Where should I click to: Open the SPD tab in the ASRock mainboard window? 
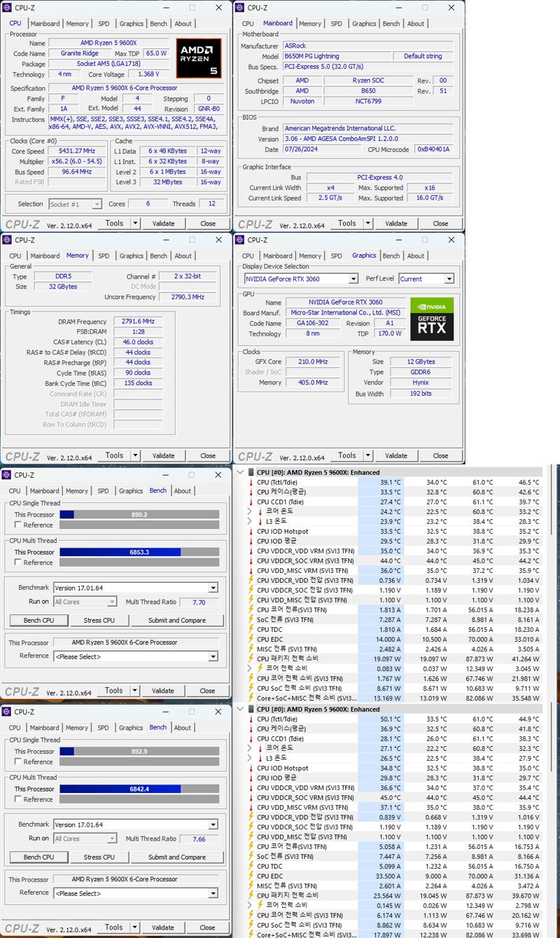click(x=337, y=23)
